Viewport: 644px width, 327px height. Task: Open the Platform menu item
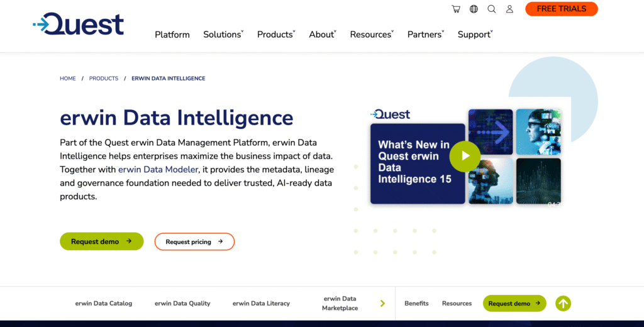pos(172,35)
